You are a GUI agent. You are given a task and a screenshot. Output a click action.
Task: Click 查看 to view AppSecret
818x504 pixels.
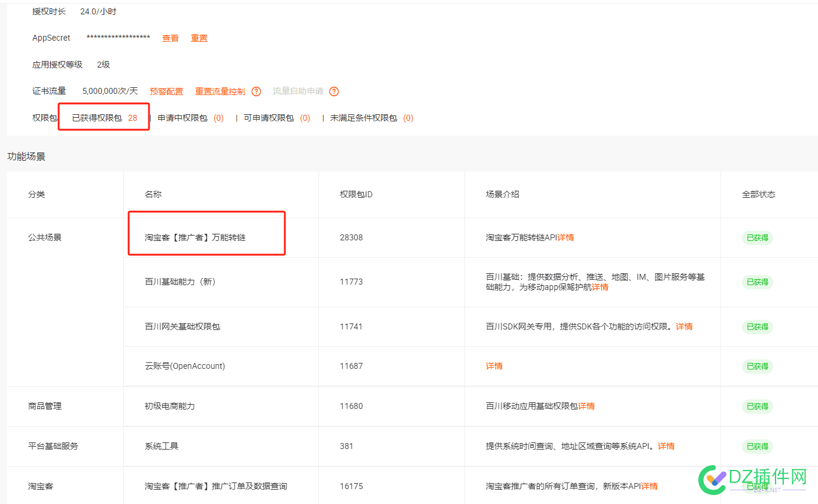pos(171,38)
